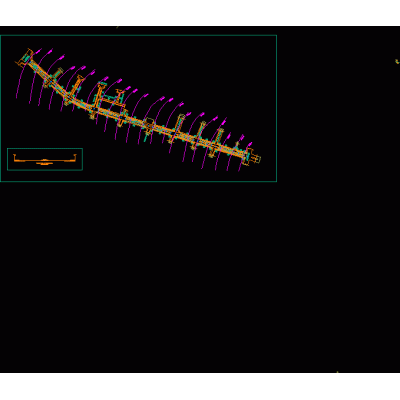Image resolution: width=400 pixels, height=400 pixels.
Task: Select the last magenta arc near the southeast end
Action: coord(244,157)
